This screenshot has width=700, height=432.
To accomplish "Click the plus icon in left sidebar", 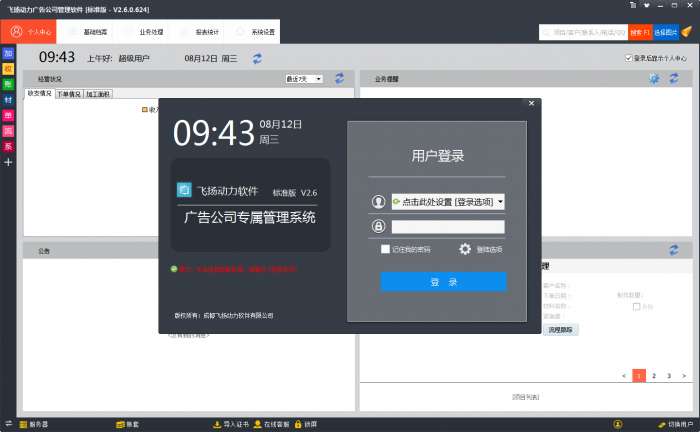I will 8,162.
